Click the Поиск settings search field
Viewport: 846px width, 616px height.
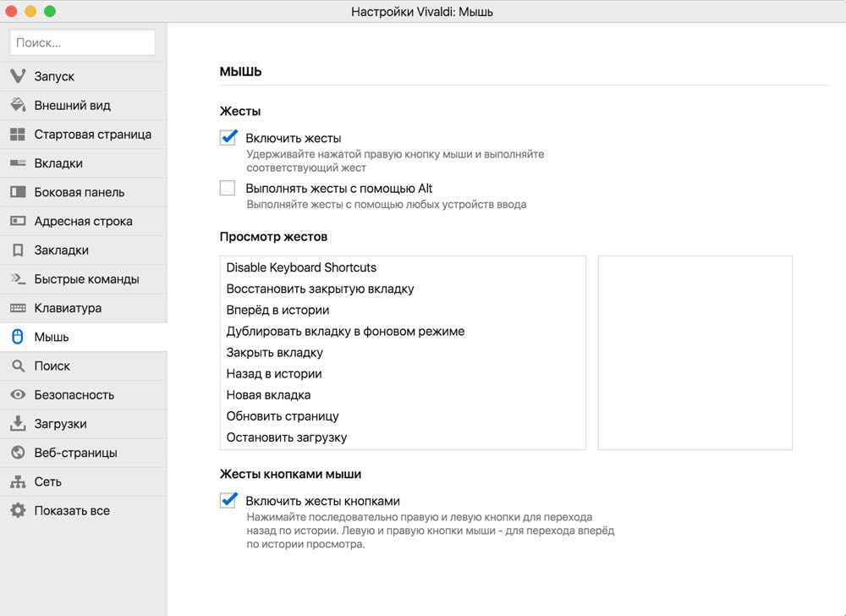click(x=83, y=42)
